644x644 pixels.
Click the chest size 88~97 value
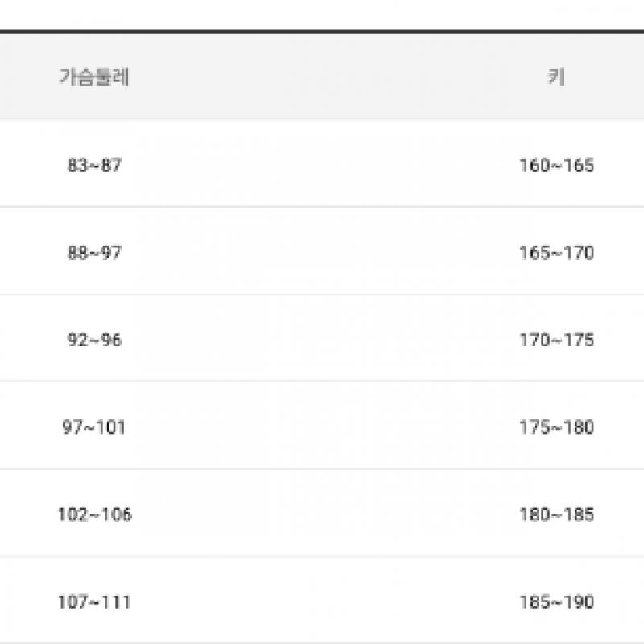(94, 253)
